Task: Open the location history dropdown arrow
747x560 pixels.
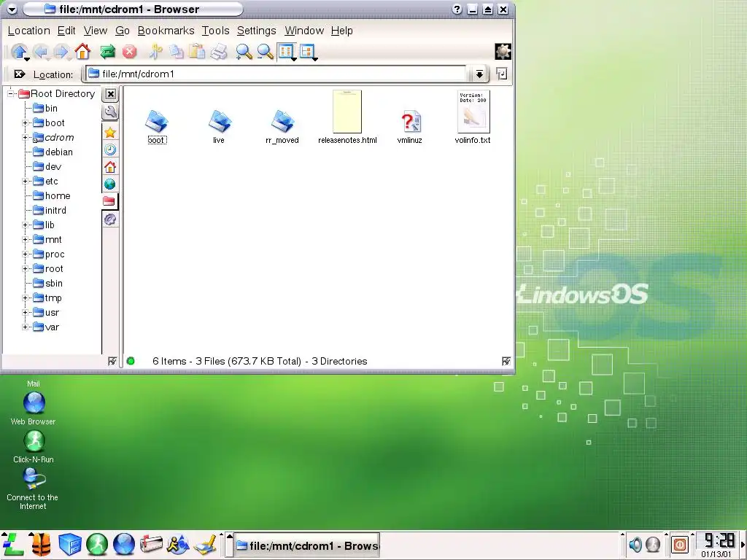Action: [x=479, y=74]
